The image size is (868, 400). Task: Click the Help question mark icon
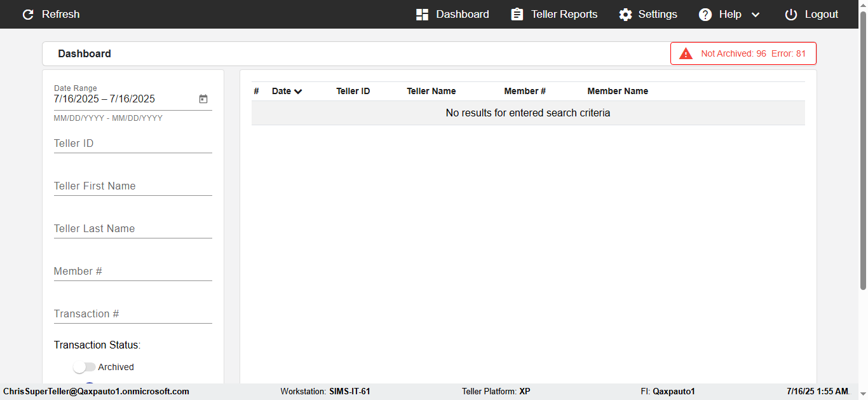[x=705, y=15]
